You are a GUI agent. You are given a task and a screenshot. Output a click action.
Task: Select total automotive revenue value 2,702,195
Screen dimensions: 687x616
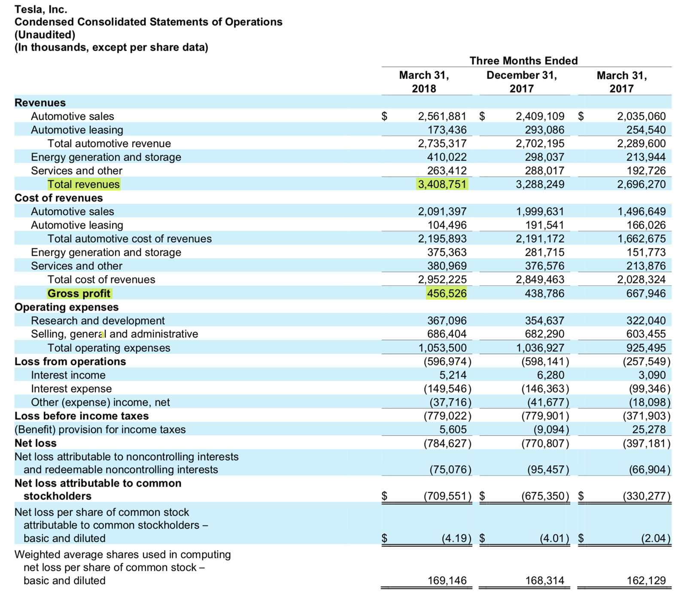pos(540,143)
